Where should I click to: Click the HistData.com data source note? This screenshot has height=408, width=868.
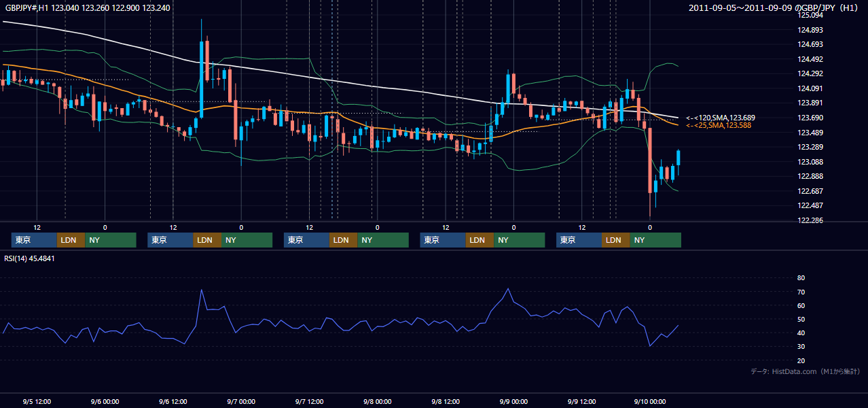806,371
